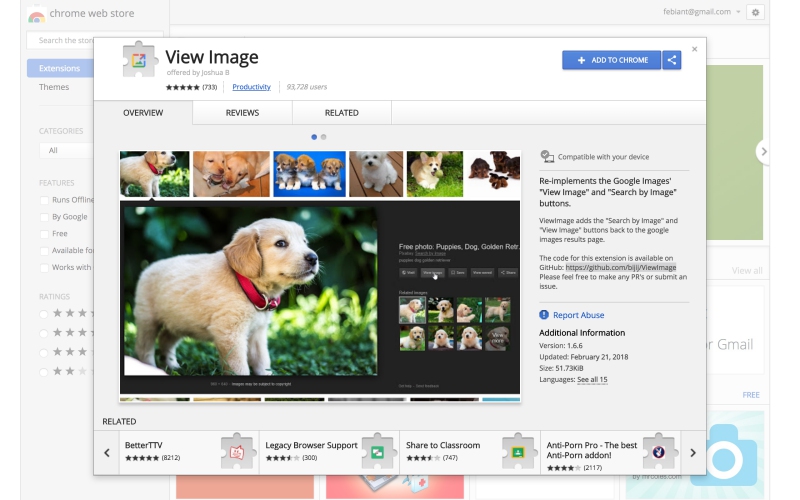This screenshot has height=500, width=800.
Task: Check the By Google feature filter
Action: coord(44,217)
